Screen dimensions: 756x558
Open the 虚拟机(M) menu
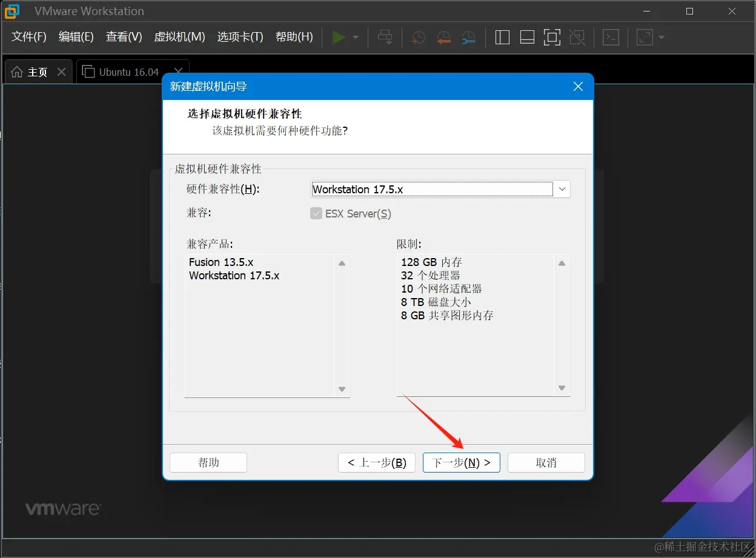pyautogui.click(x=180, y=37)
